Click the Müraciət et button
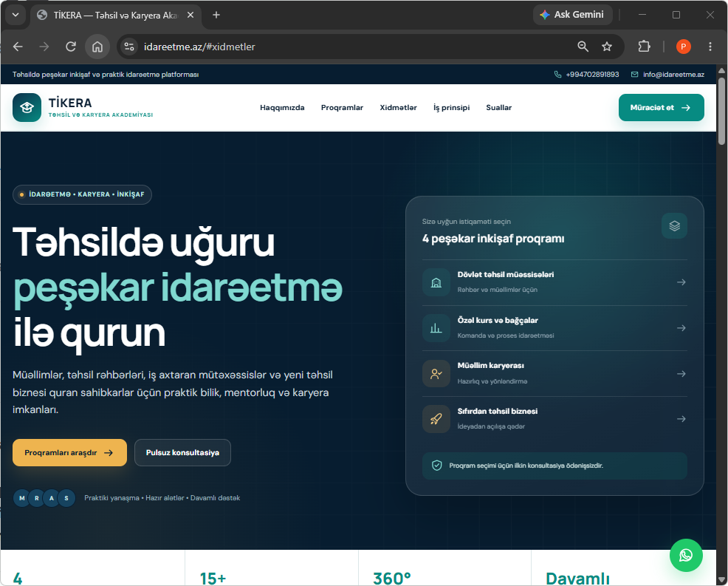Screen dimensions: 728x586 pyautogui.click(x=661, y=107)
